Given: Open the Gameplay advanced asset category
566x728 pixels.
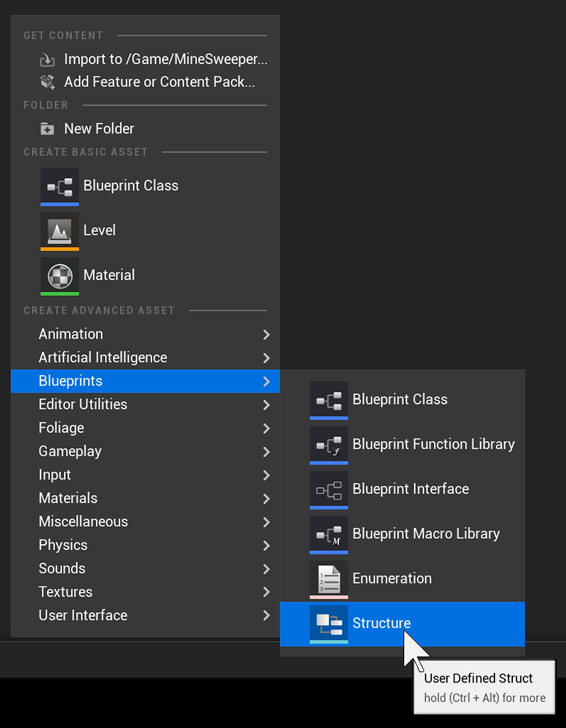Looking at the screenshot, I should (145, 451).
